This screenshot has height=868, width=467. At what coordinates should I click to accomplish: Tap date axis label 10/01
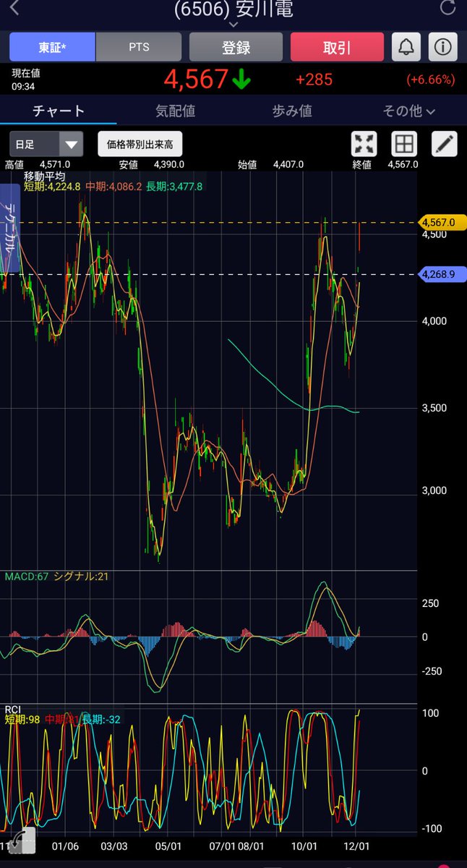click(304, 845)
